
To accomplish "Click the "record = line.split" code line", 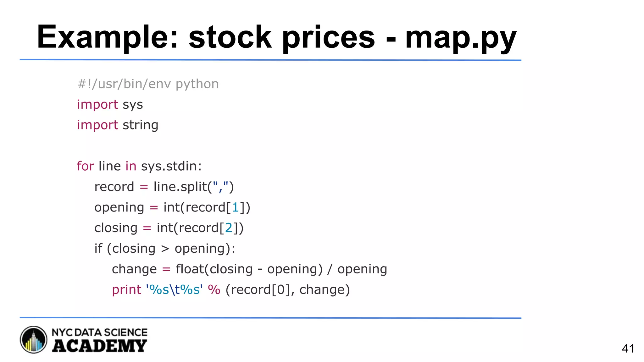I will [x=164, y=187].
